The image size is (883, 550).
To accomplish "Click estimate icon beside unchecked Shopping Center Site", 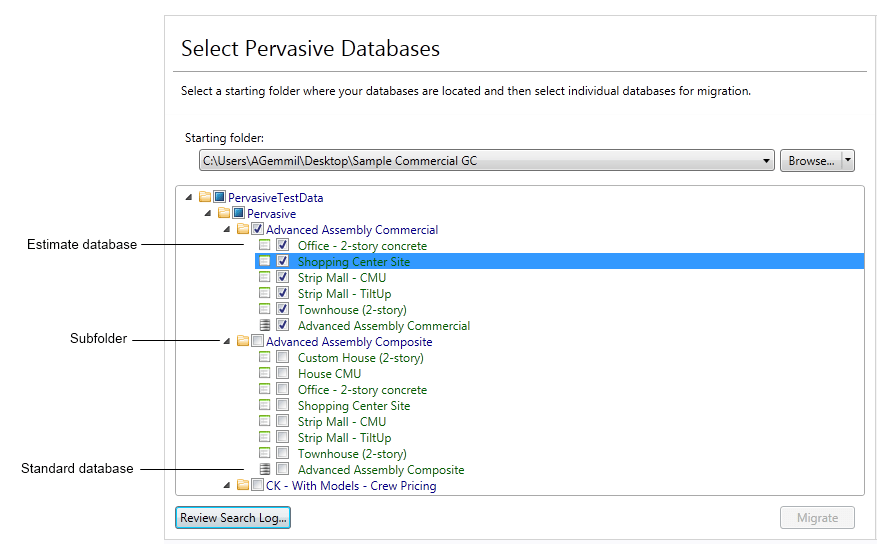I will [265, 405].
